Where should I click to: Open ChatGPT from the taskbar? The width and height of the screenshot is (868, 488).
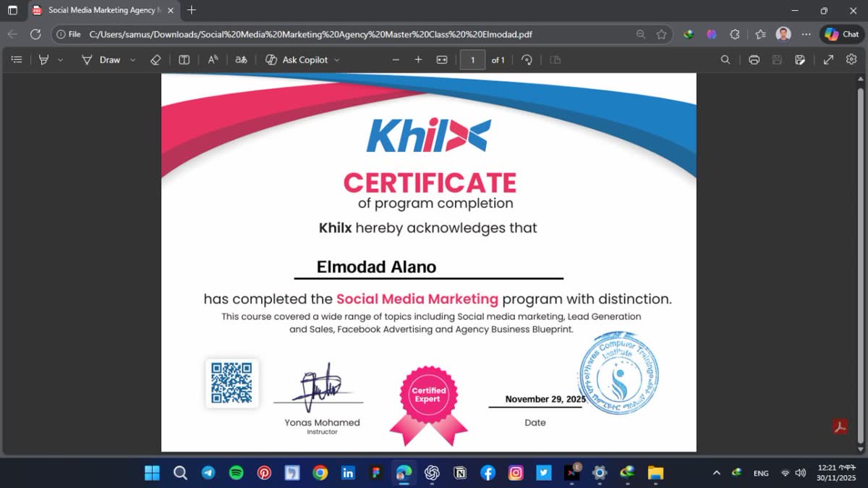point(432,473)
